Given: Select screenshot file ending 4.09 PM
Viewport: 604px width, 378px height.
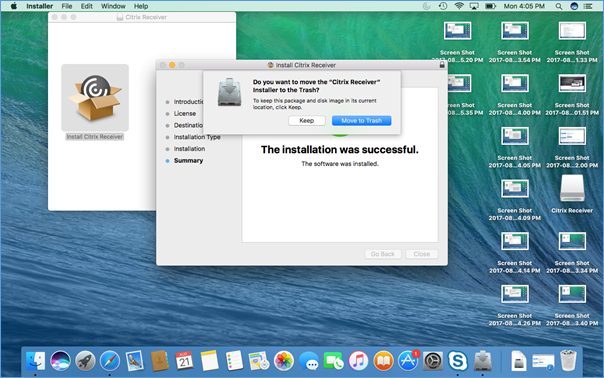Looking at the screenshot, I should [x=515, y=189].
